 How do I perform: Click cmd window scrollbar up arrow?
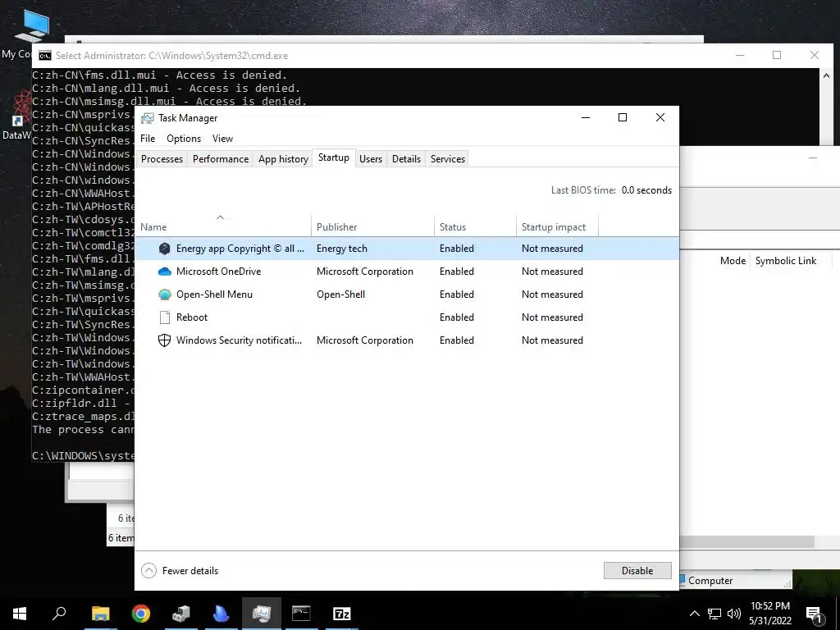tap(826, 76)
